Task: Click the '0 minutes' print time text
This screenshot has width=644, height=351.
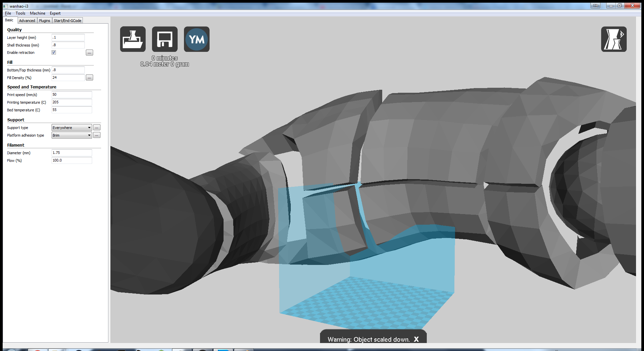Action: tap(165, 58)
